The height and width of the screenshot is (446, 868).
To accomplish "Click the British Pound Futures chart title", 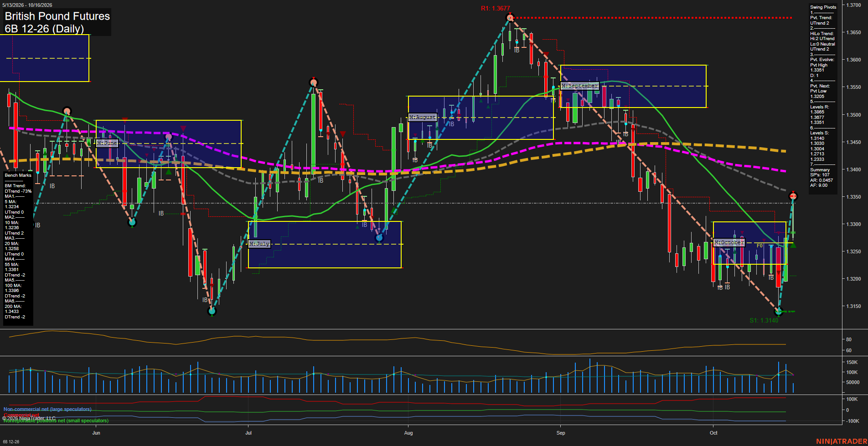I will tap(57, 16).
